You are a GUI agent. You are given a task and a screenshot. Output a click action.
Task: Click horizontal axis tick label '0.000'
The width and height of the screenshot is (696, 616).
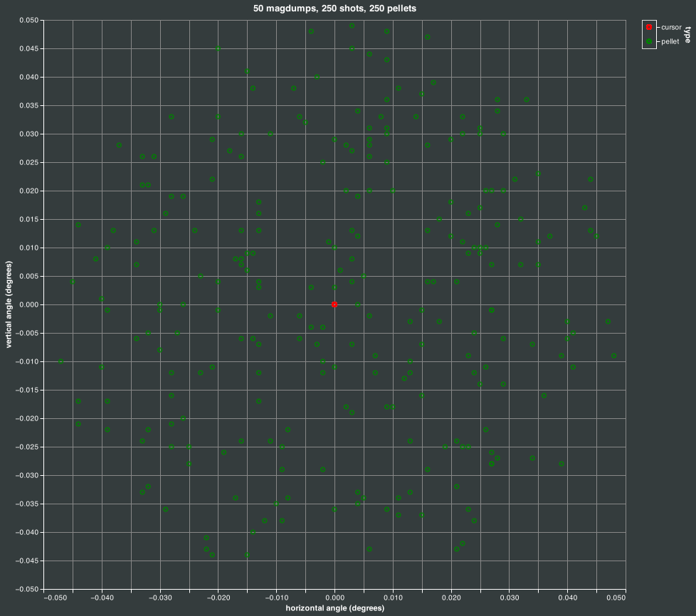pyautogui.click(x=334, y=598)
